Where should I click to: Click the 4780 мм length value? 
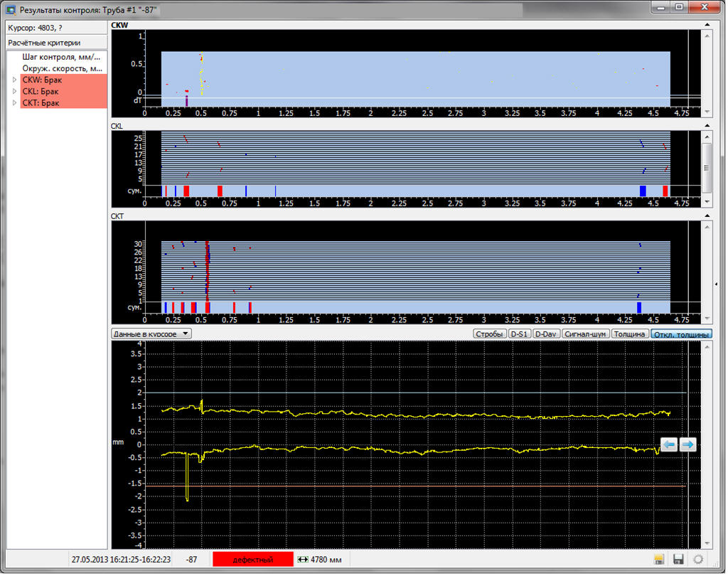pyautogui.click(x=327, y=561)
